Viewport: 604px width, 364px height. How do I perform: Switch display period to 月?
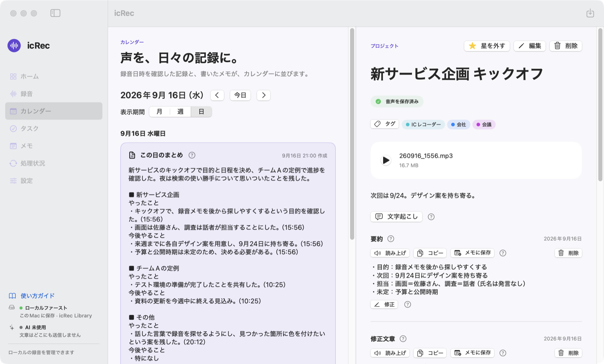point(160,112)
